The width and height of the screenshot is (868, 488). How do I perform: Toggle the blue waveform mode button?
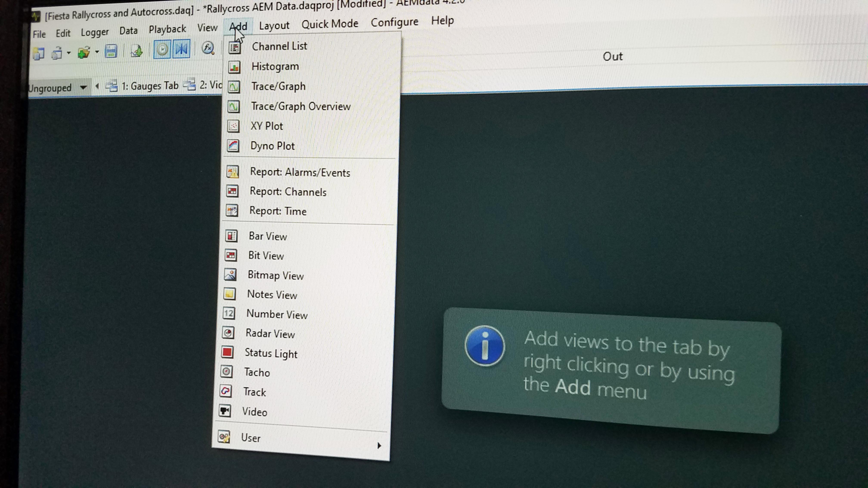point(181,49)
